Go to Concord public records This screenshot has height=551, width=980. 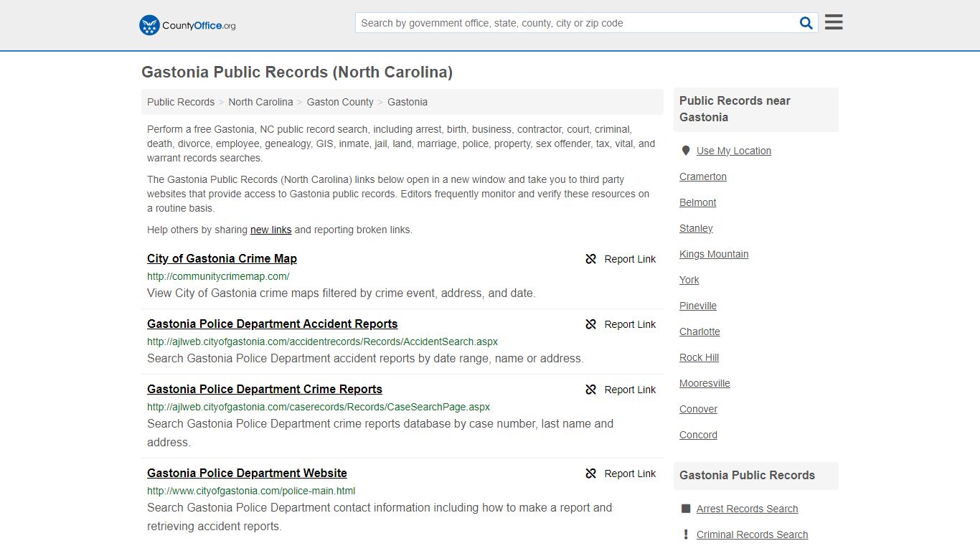click(x=698, y=435)
